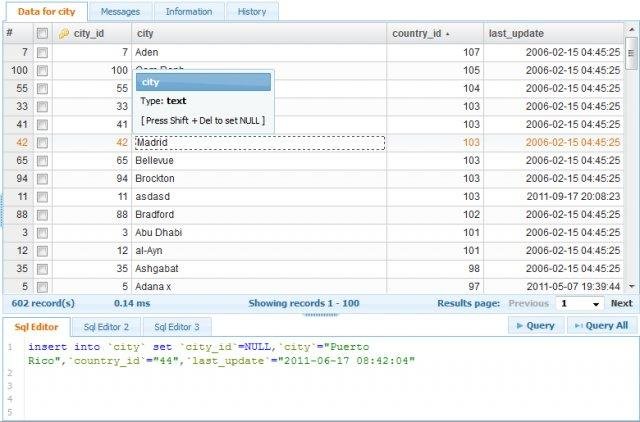This screenshot has width=640, height=422.
Task: Check the checkbox for the asdasd row
Action: (42, 197)
